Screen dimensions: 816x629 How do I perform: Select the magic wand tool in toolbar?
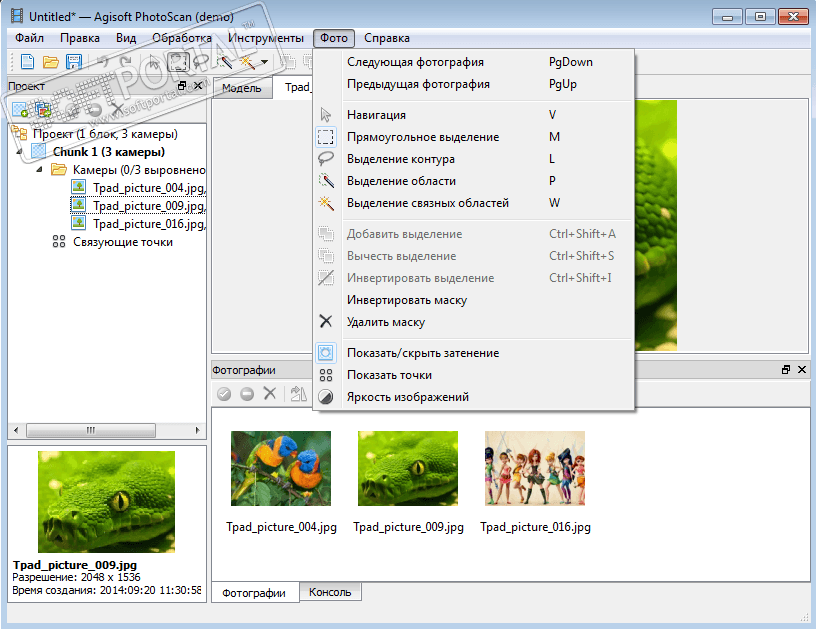[x=247, y=62]
